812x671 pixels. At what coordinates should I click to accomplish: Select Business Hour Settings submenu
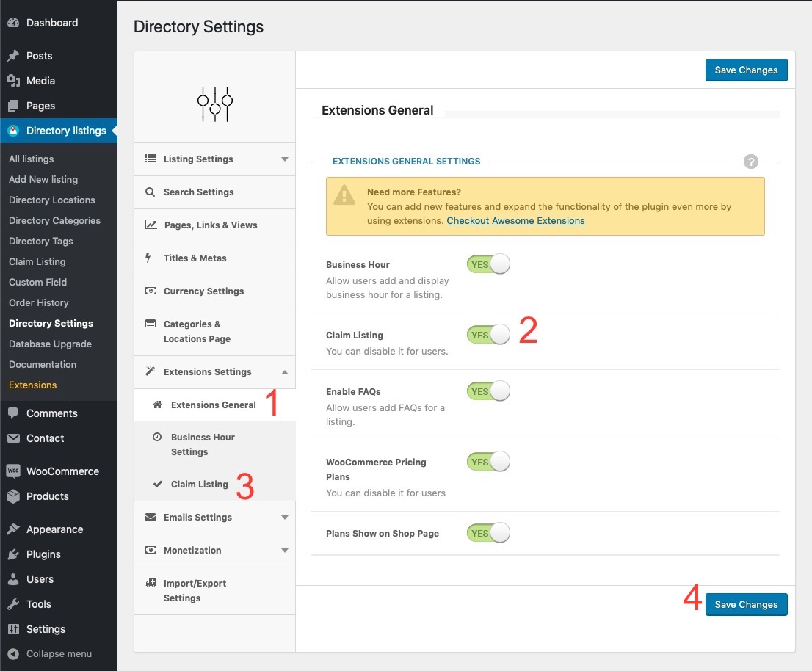[x=215, y=444]
